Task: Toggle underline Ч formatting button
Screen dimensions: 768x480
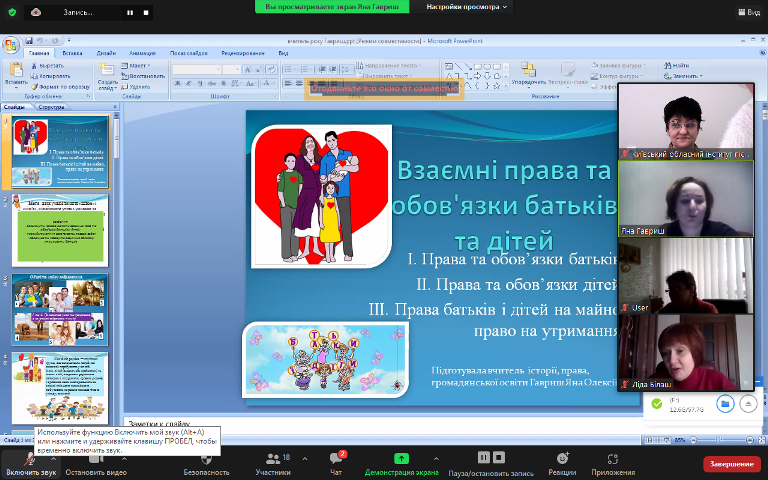Action: point(200,83)
